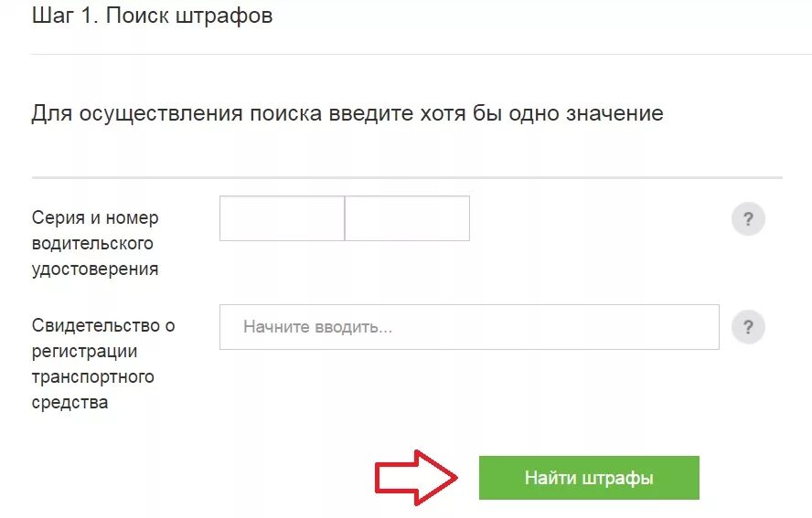Click the word регистрации in the label
Screen dimensions: 812x518
pyautogui.click(x=84, y=352)
